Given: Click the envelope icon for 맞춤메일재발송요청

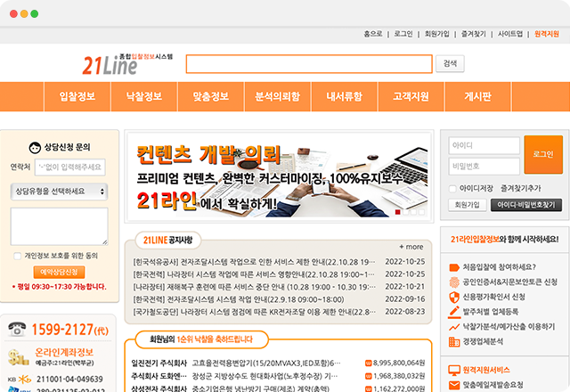Looking at the screenshot, I should coord(454,385).
